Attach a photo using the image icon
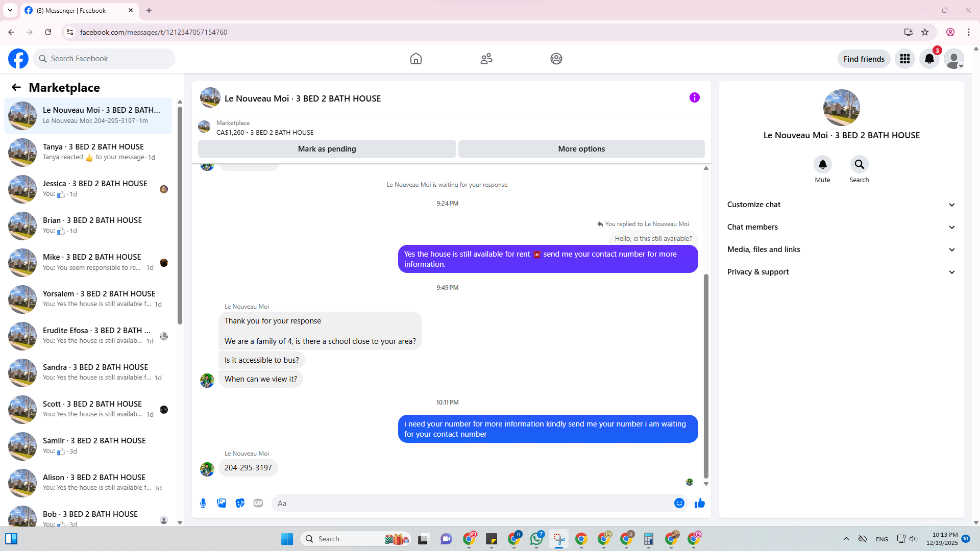The image size is (980, 551). [222, 503]
